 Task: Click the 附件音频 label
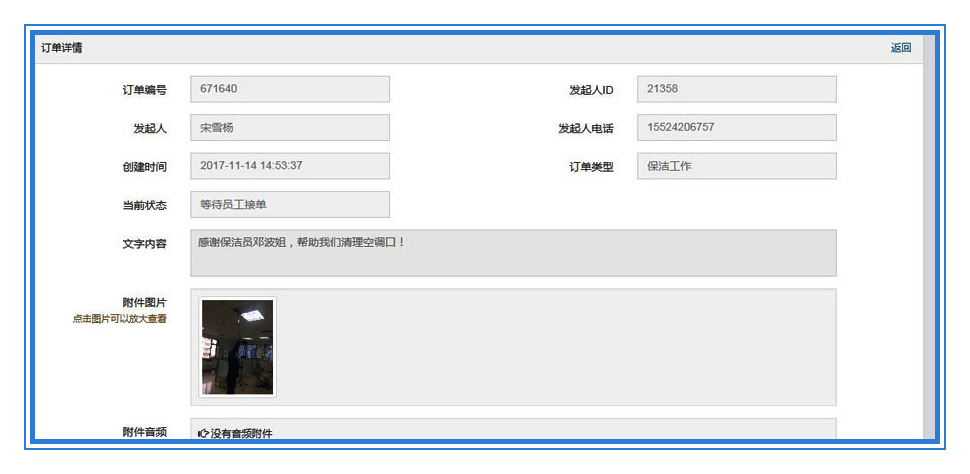(x=145, y=432)
